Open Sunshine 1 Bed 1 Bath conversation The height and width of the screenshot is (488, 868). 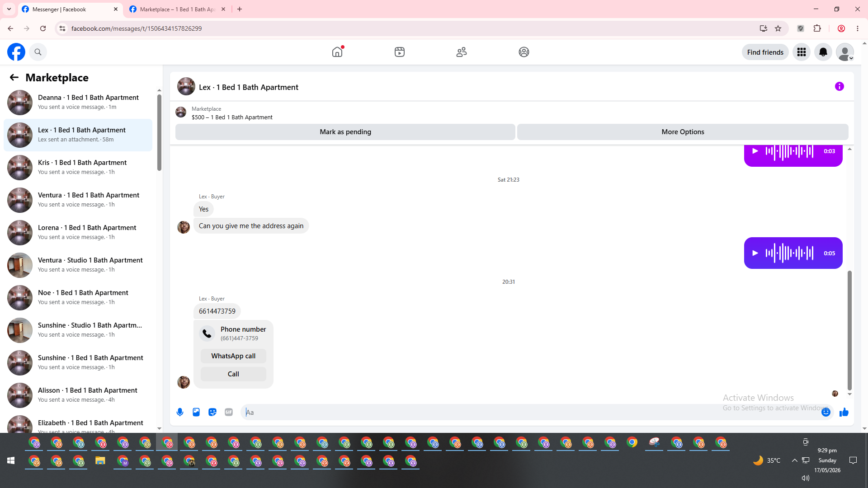coord(78,363)
